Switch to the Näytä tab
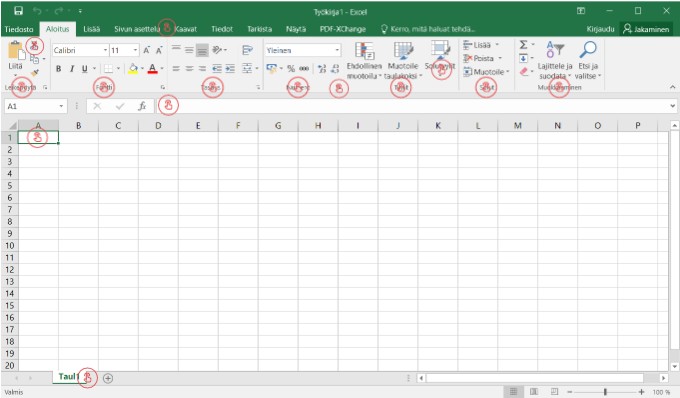The width and height of the screenshot is (680, 398). [x=296, y=29]
